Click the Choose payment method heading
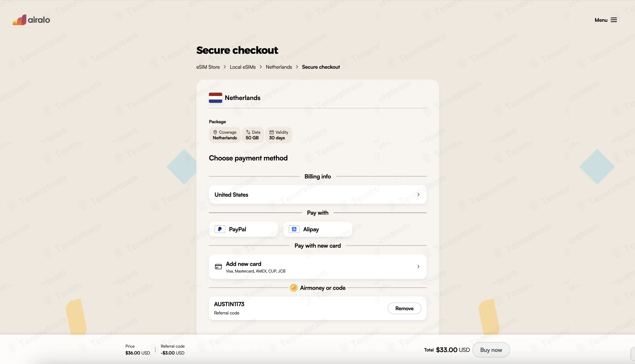The width and height of the screenshot is (635, 364). tap(248, 158)
